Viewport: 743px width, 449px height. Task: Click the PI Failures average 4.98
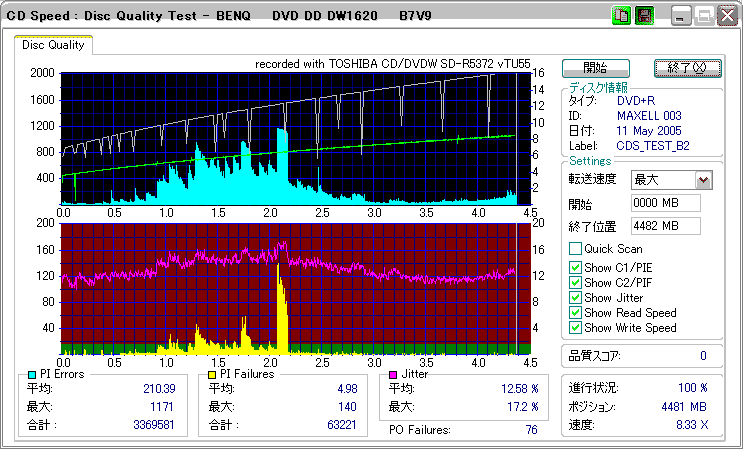[347, 389]
